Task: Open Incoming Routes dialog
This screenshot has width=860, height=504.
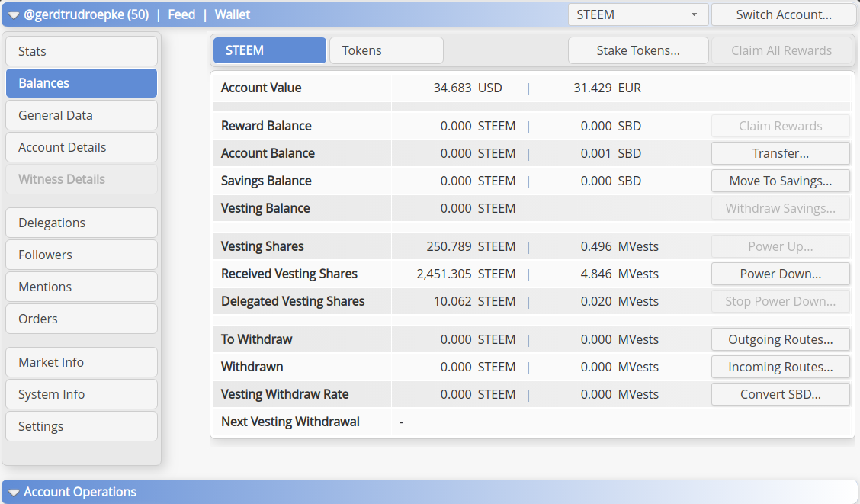Action: coord(781,367)
